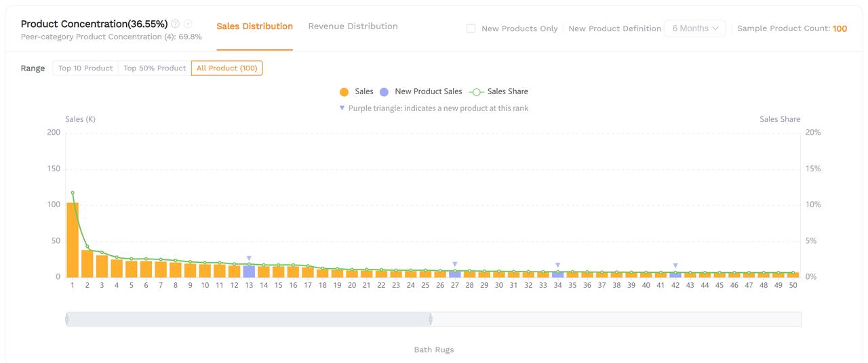Image resolution: width=868 pixels, height=363 pixels.
Task: Click the selected range of zoom slider
Action: [248, 319]
